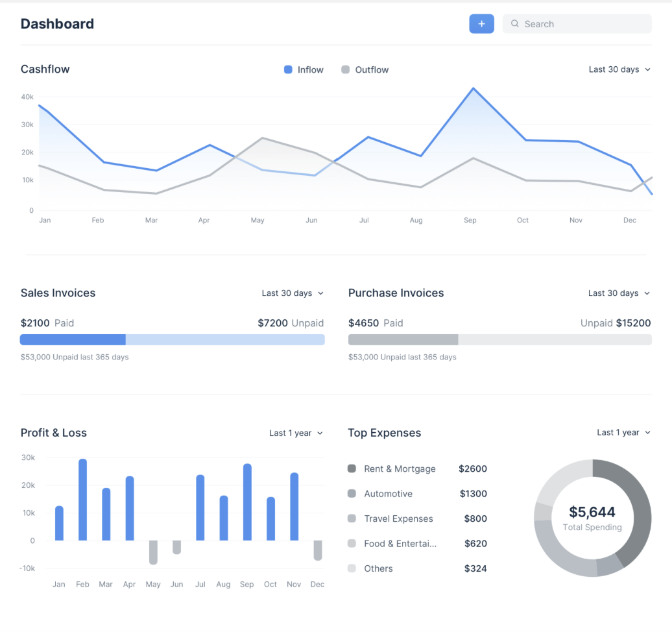Viewport: 672px width, 632px height.
Task: Select the Others expense swatch
Action: (x=352, y=568)
